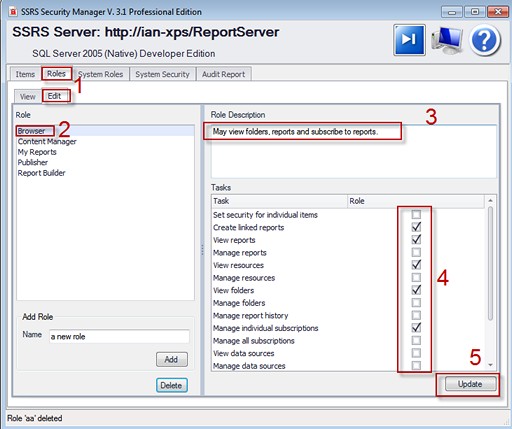Image resolution: width=512 pixels, height=429 pixels.
Task: Click the Task column header
Action: pyautogui.click(x=279, y=201)
